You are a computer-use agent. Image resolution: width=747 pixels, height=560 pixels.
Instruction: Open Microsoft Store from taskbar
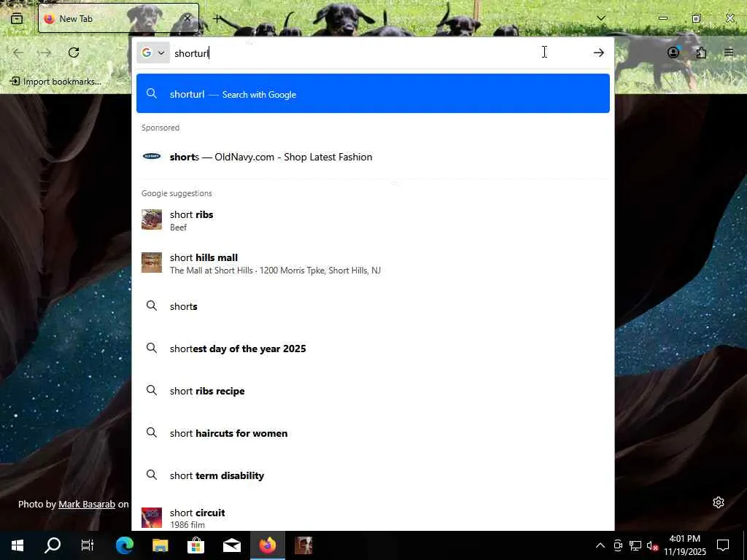(x=196, y=545)
